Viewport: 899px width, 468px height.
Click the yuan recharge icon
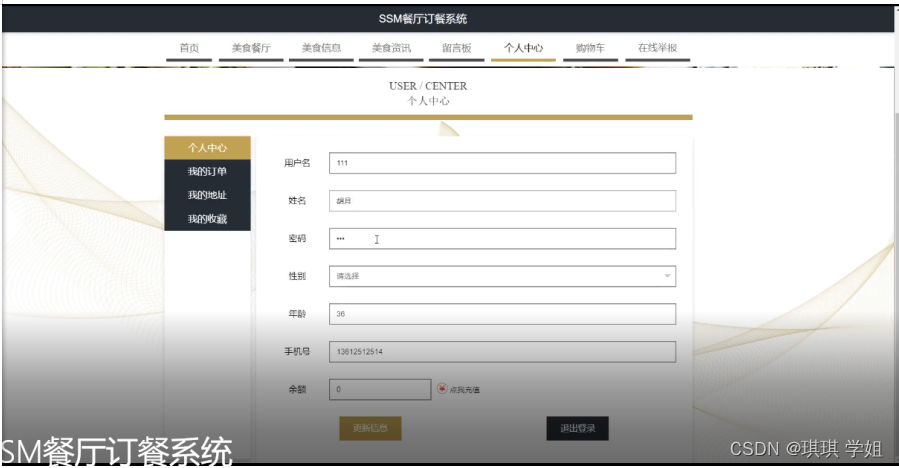point(442,389)
